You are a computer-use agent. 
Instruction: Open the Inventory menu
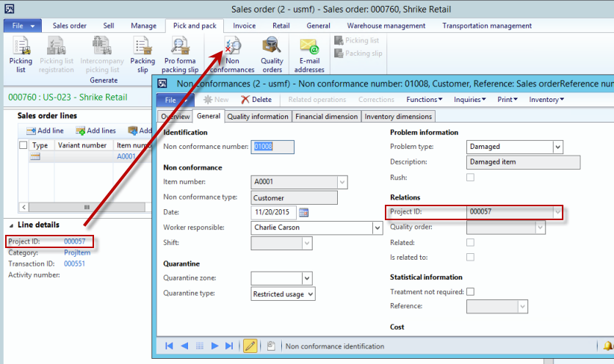click(x=546, y=99)
